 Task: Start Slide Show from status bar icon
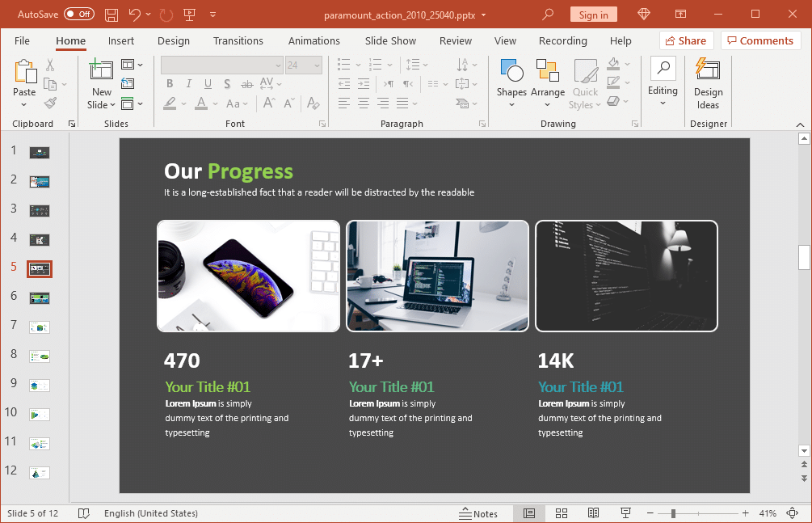[x=625, y=513]
